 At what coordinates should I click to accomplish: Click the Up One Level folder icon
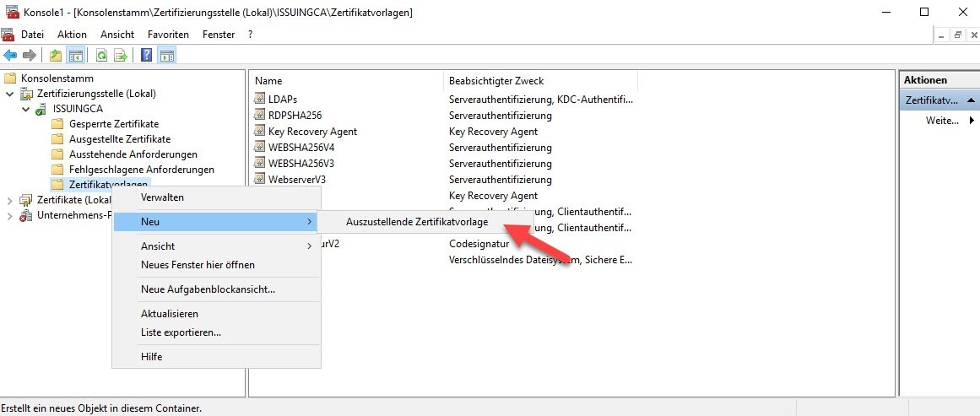pyautogui.click(x=56, y=56)
